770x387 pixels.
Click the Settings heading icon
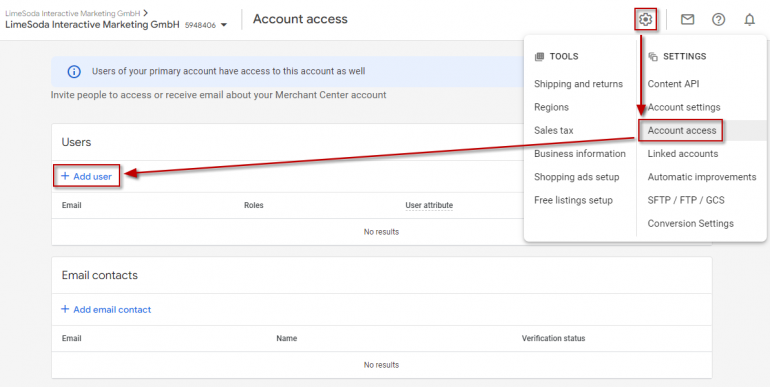click(653, 56)
